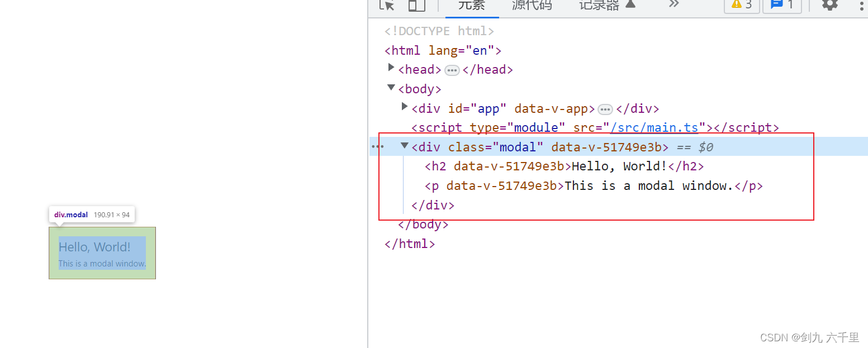Select the p This is a modal window row
This screenshot has width=868, height=348.
[x=594, y=186]
